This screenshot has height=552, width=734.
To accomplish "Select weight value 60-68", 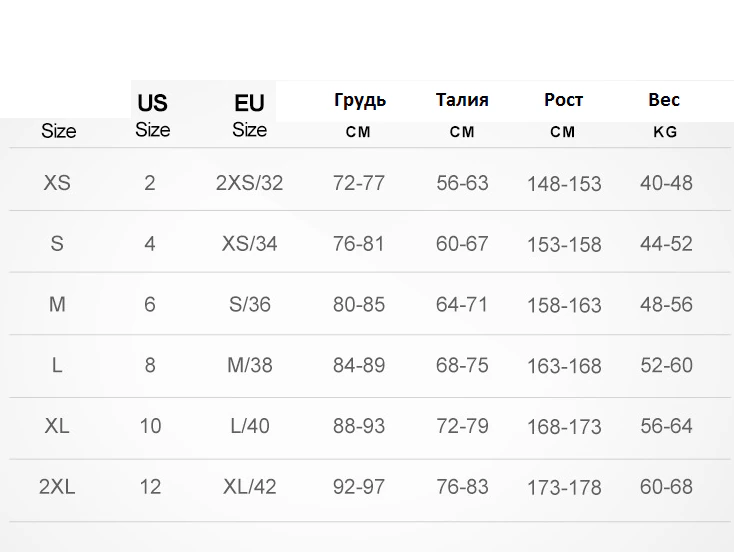I will coord(666,486).
